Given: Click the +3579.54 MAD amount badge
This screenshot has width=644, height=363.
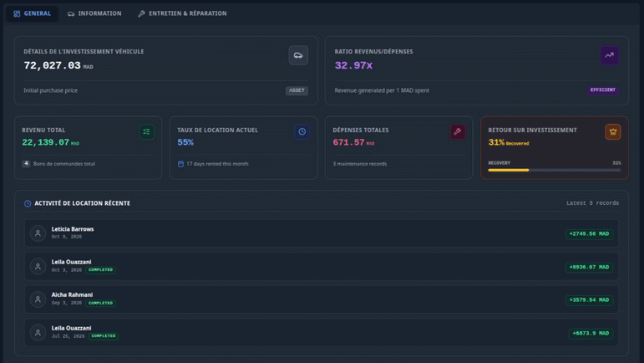Looking at the screenshot, I should 589,300.
